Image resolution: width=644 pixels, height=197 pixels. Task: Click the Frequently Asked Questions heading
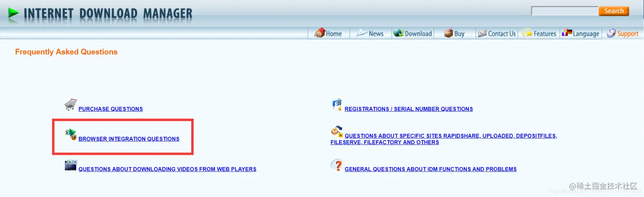click(x=66, y=52)
